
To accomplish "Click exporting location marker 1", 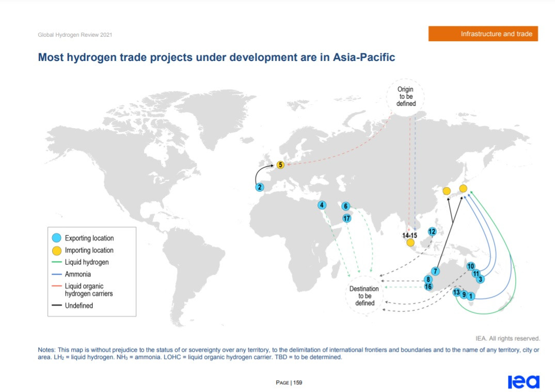I will 471,296.
